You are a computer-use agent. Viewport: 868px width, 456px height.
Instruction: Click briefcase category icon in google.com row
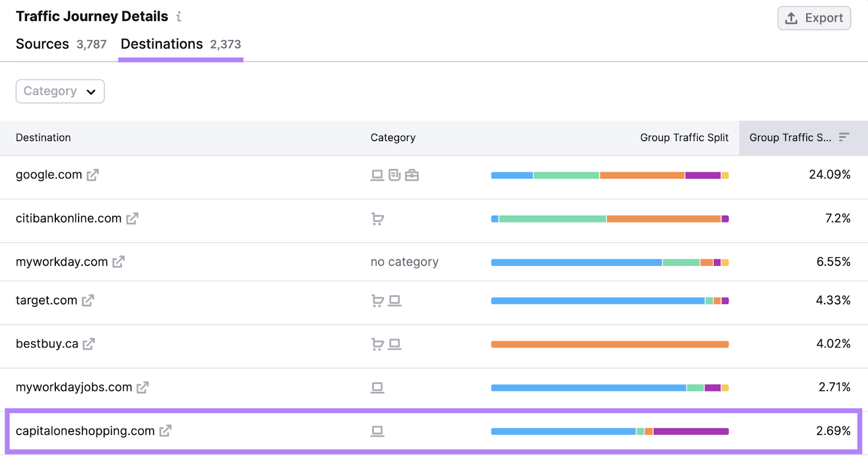412,175
